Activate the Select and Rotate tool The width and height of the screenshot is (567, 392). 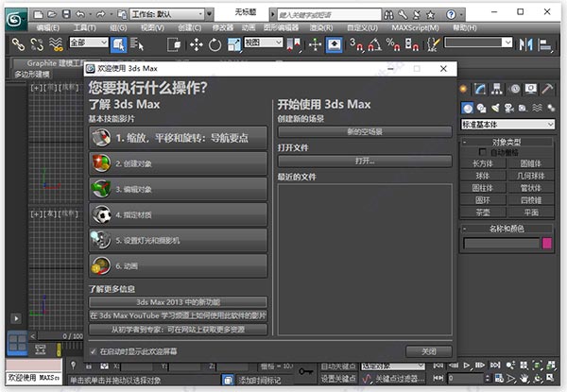click(215, 44)
